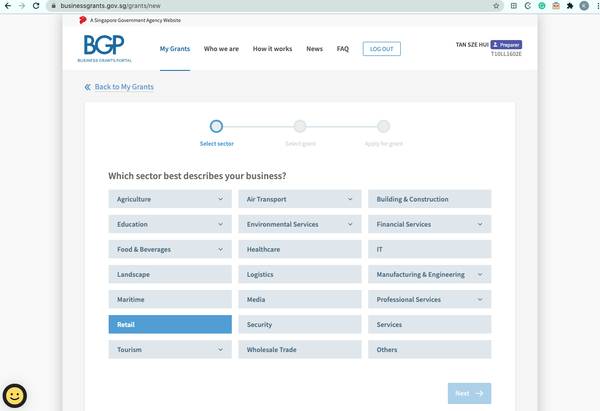
Task: Click the address bar URL field
Action: coord(274,6)
